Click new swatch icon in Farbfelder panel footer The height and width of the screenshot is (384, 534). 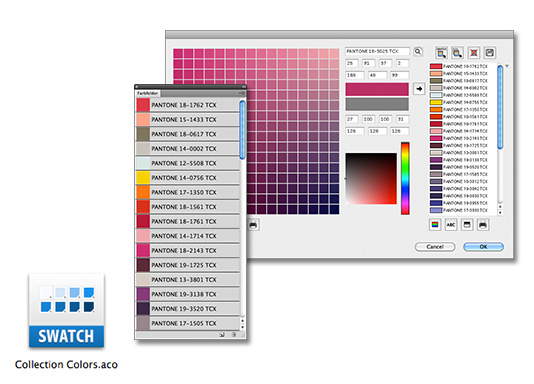point(222,335)
